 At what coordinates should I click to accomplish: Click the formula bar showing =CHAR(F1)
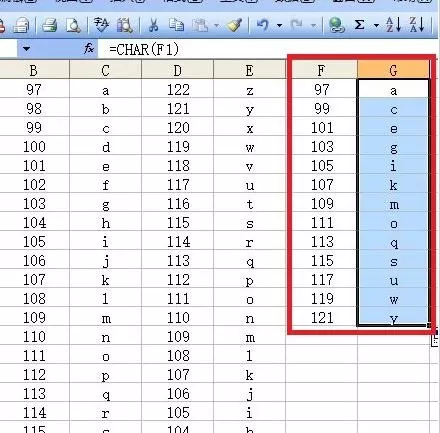pos(267,49)
